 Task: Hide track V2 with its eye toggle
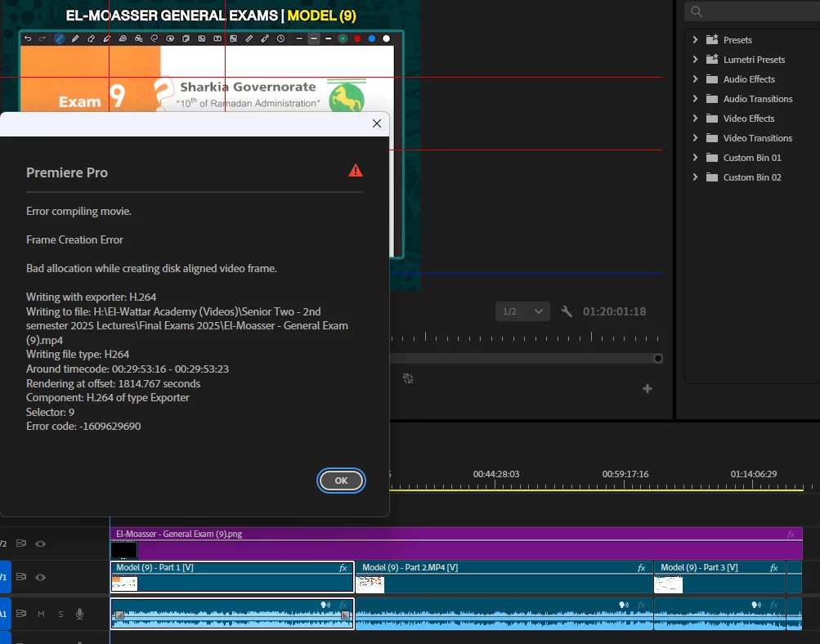click(x=40, y=543)
